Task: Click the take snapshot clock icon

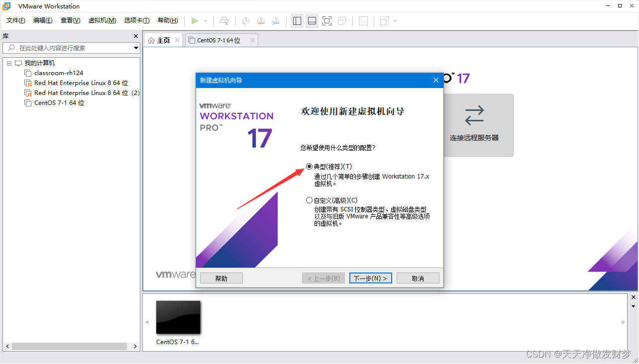Action: [x=246, y=21]
